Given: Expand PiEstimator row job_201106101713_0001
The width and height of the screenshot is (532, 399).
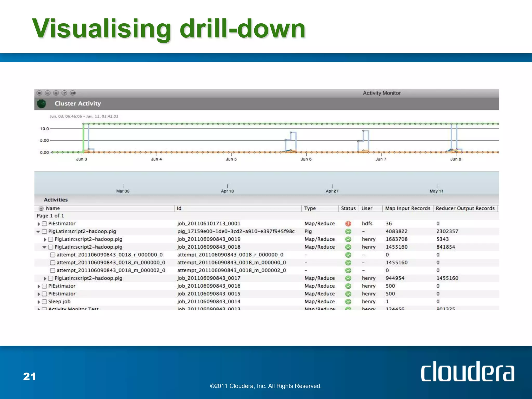Looking at the screenshot, I should [39, 224].
